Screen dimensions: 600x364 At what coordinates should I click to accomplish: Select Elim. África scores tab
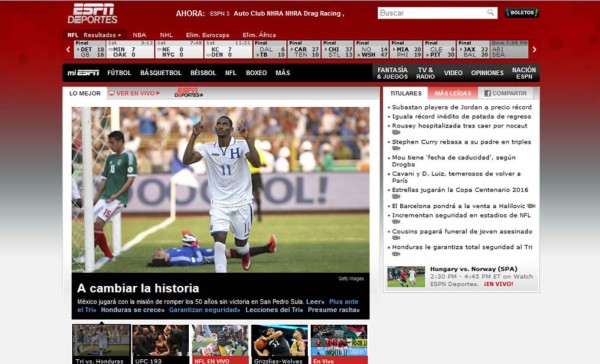point(259,35)
